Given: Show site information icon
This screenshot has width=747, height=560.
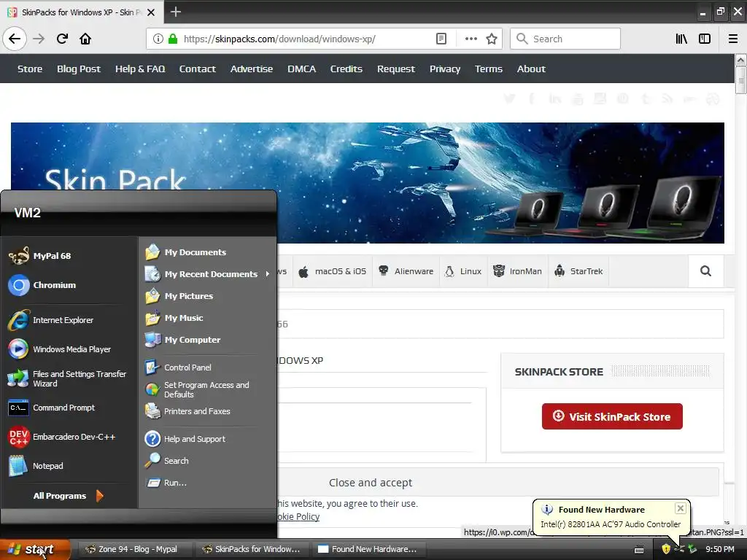Looking at the screenshot, I should click(x=158, y=39).
